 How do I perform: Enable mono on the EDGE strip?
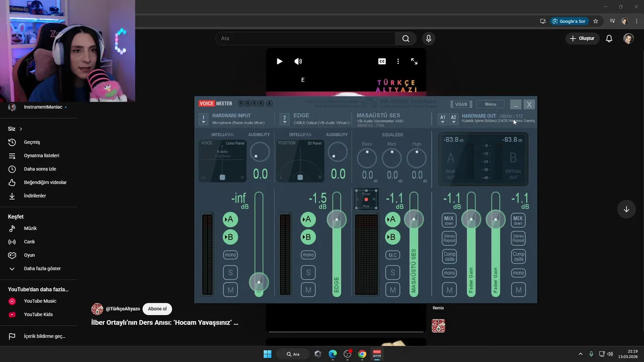coord(308,255)
